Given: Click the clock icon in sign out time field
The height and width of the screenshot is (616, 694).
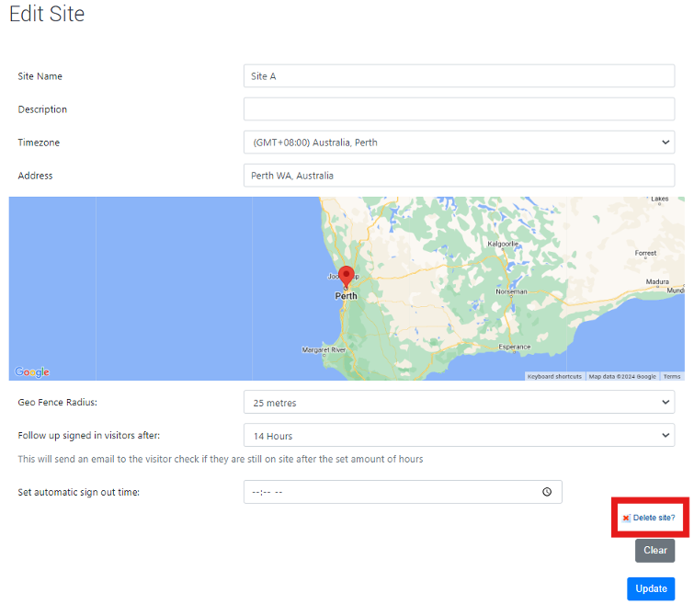Looking at the screenshot, I should point(547,492).
